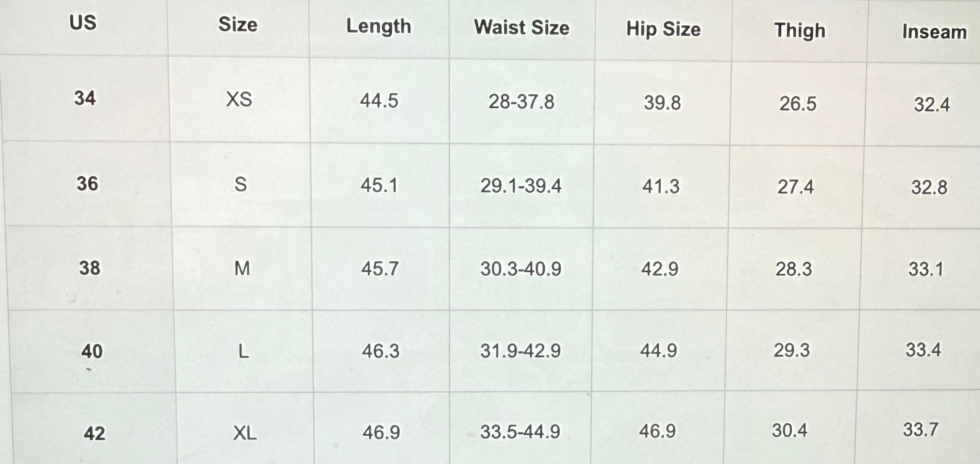
Task: Click waist range 30.3-40.9 cell
Action: pos(521,269)
